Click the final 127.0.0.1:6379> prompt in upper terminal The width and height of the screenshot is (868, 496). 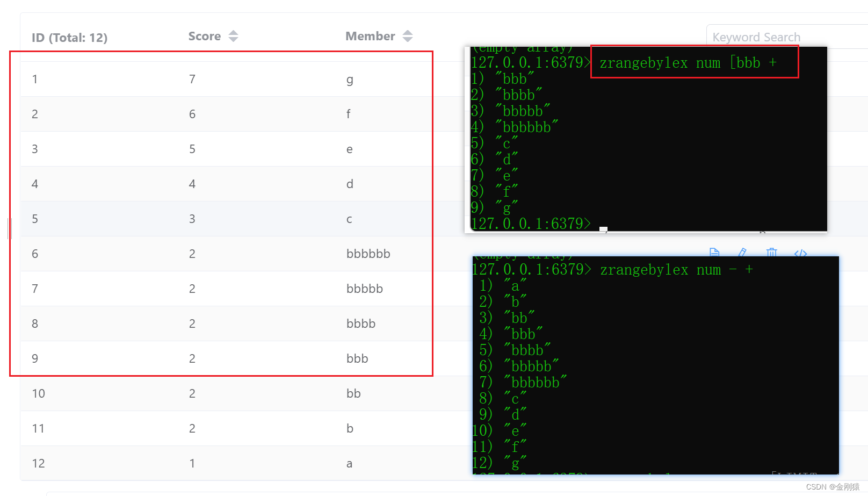(x=531, y=224)
